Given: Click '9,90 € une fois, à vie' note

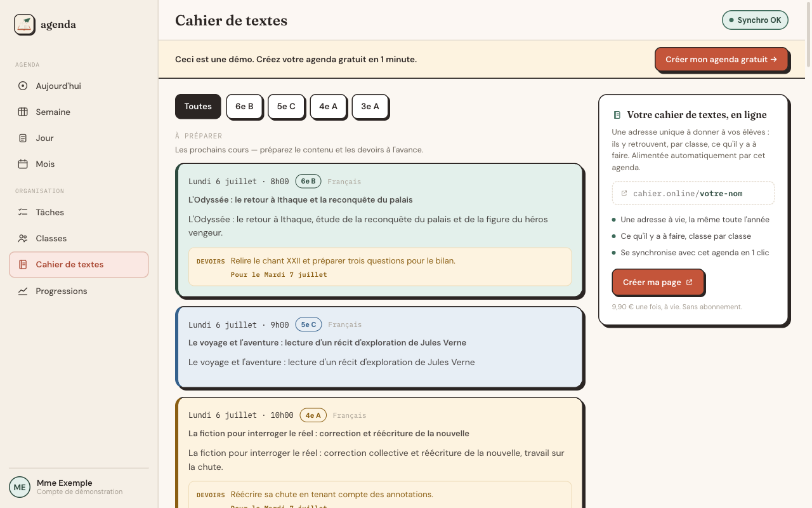Looking at the screenshot, I should [677, 307].
